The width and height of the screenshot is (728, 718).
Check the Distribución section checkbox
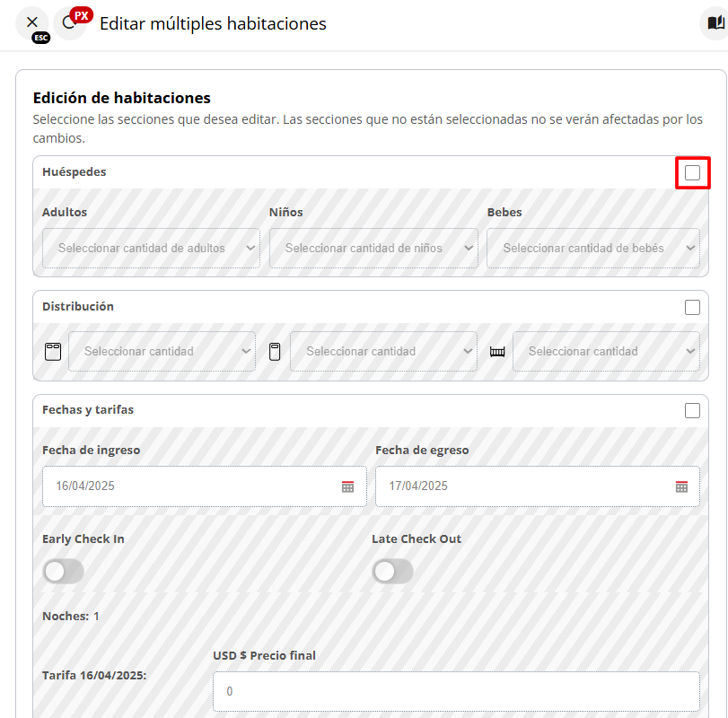691,306
